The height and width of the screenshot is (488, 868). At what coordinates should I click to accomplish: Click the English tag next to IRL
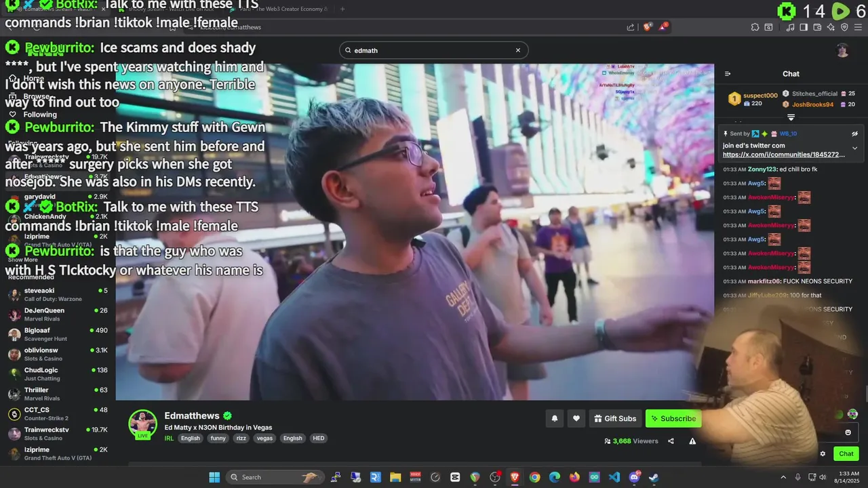(191, 439)
